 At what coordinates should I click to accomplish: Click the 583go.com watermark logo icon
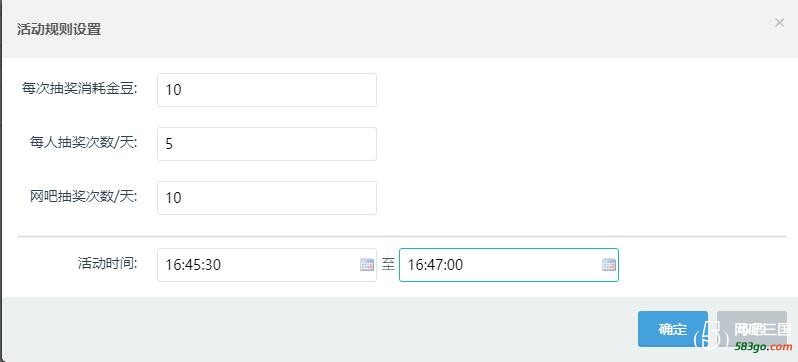711,334
